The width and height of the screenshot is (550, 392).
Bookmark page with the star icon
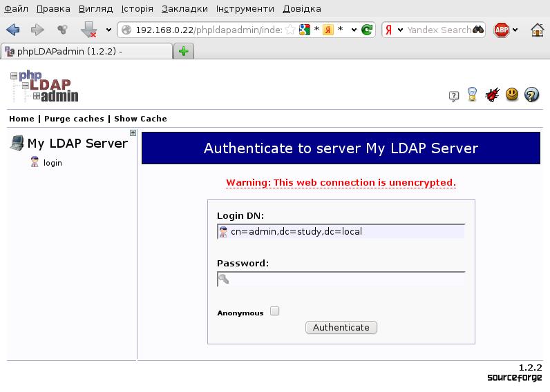(290, 30)
